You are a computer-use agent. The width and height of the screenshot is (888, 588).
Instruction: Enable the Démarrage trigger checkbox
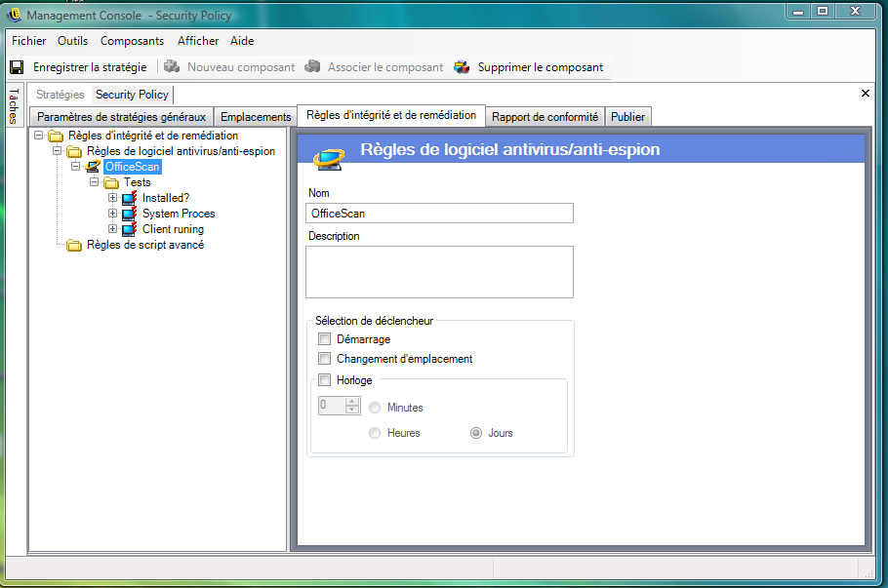324,339
